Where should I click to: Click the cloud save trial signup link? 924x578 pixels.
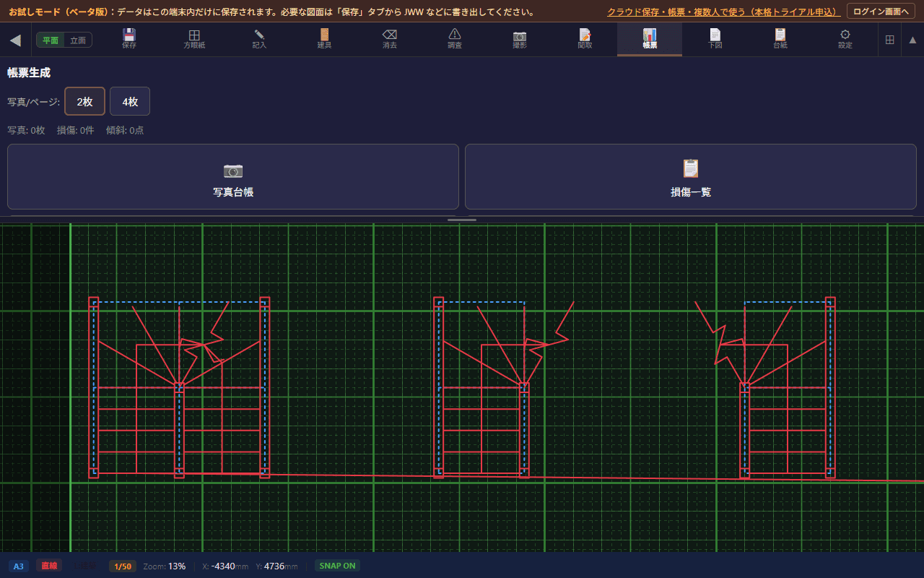723,12
